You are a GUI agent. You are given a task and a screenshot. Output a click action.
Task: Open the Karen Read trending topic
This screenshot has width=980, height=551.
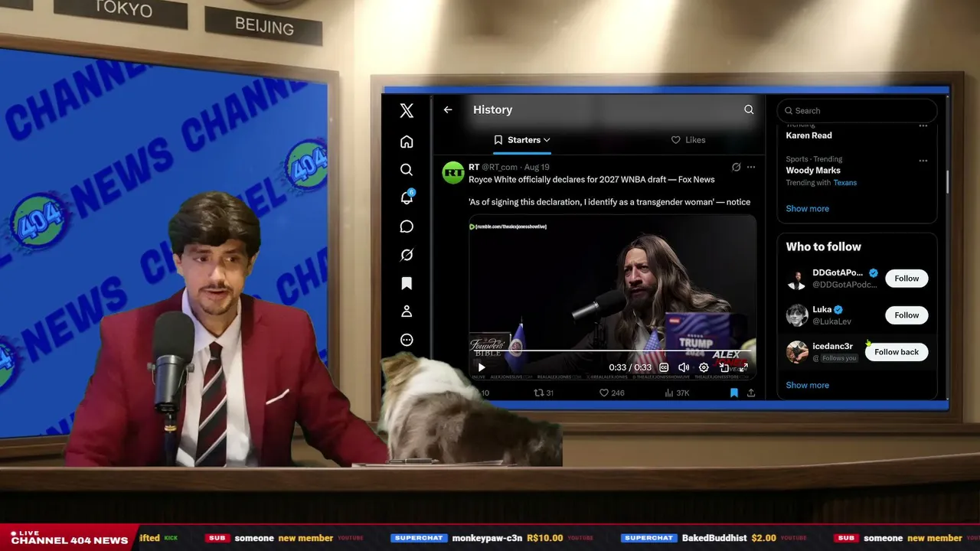(x=808, y=135)
